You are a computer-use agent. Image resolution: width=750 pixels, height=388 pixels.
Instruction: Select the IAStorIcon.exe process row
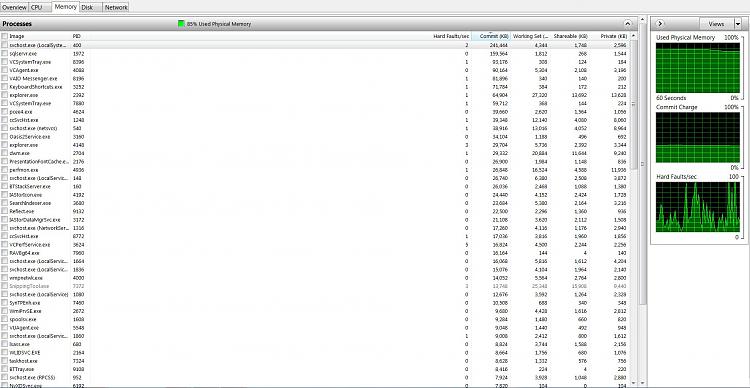coord(315,195)
